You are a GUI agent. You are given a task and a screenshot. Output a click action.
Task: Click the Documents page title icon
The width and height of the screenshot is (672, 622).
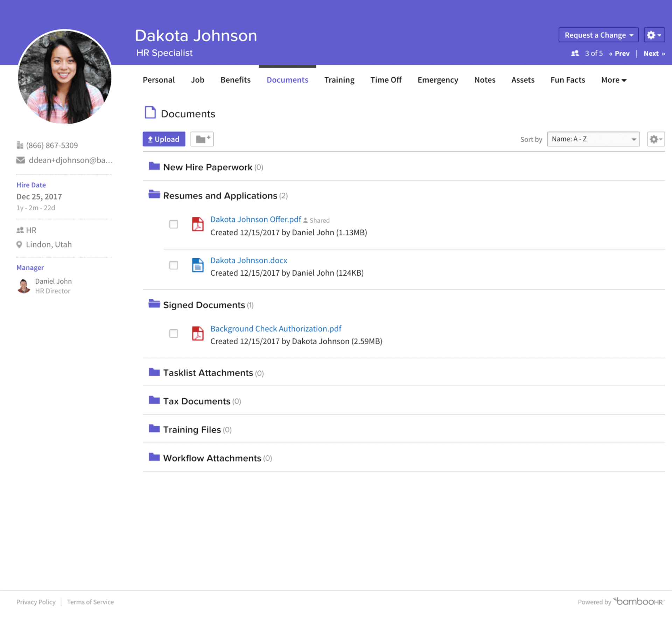click(x=150, y=112)
